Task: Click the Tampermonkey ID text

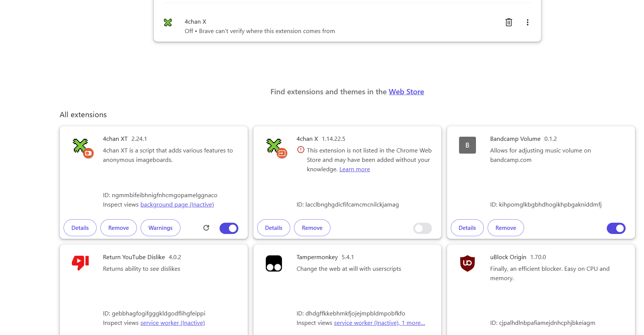Action: 351,314
